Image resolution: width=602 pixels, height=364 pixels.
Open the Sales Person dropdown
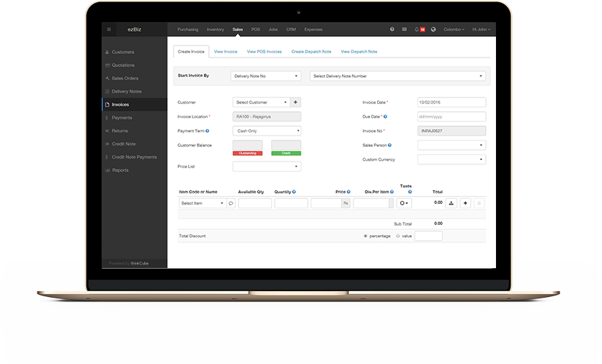point(451,145)
